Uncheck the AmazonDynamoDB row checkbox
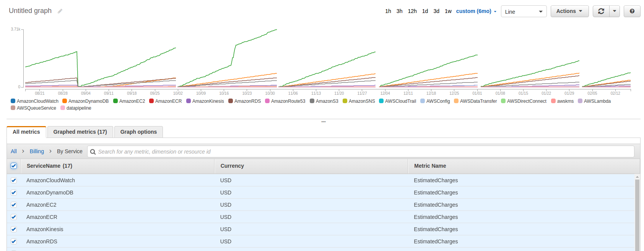This screenshot has width=644, height=251. click(14, 193)
